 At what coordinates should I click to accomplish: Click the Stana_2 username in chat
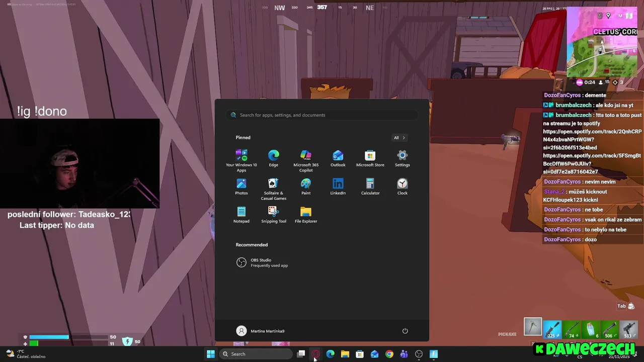coord(553,192)
